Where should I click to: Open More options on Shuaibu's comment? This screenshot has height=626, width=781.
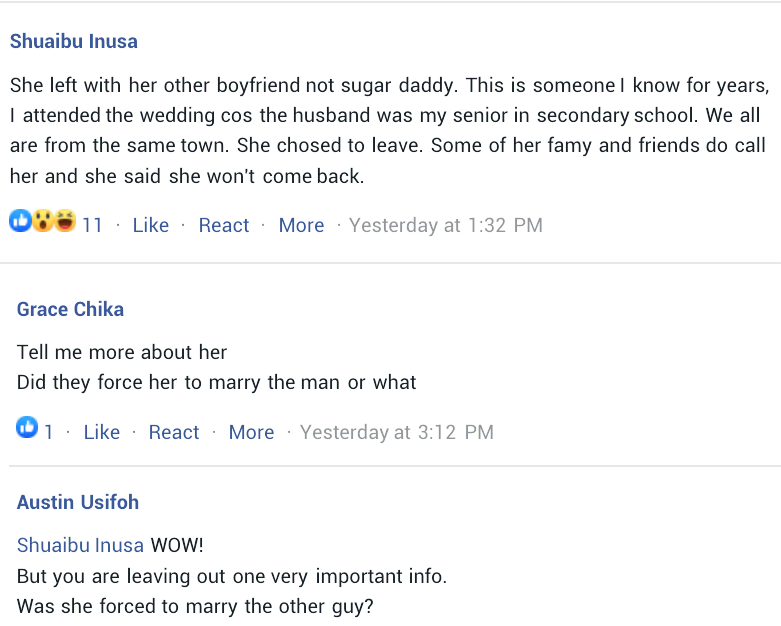pyautogui.click(x=301, y=225)
